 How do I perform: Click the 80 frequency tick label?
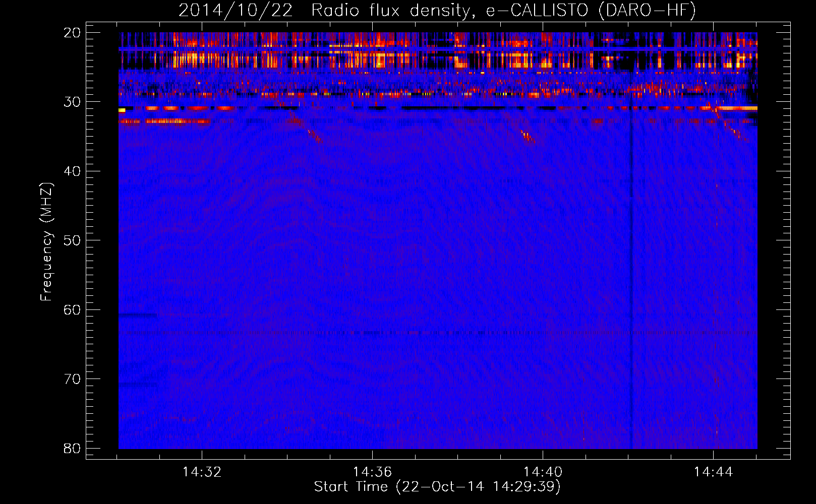click(x=72, y=448)
